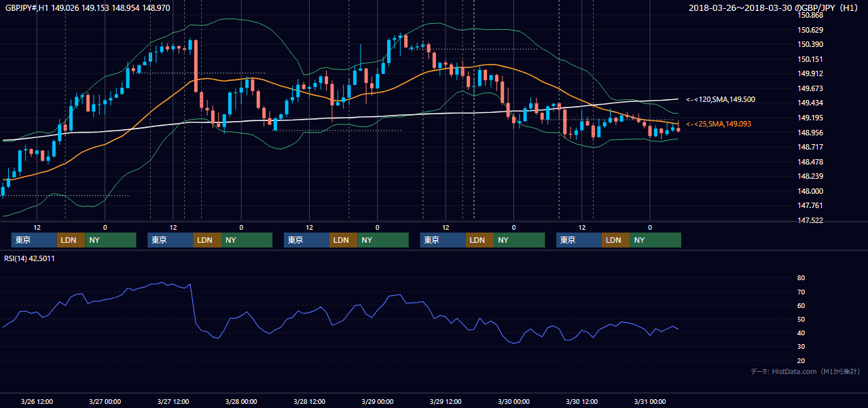The image size is (868, 408).
Task: Select the 25 SMA label reading 149.093
Action: 719,124
